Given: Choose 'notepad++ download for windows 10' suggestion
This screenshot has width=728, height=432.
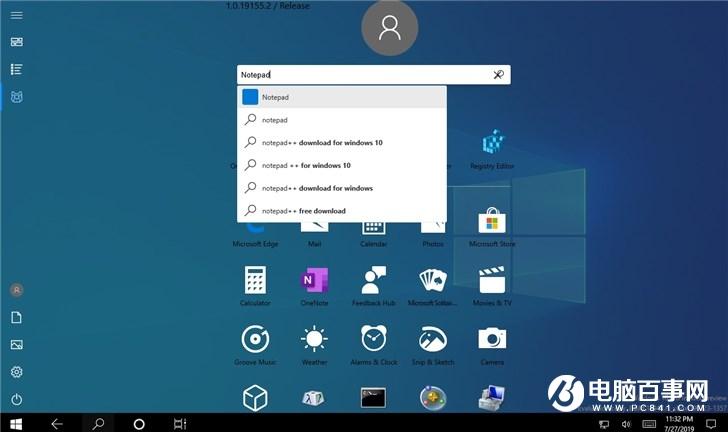Looking at the screenshot, I should pyautogui.click(x=342, y=143).
